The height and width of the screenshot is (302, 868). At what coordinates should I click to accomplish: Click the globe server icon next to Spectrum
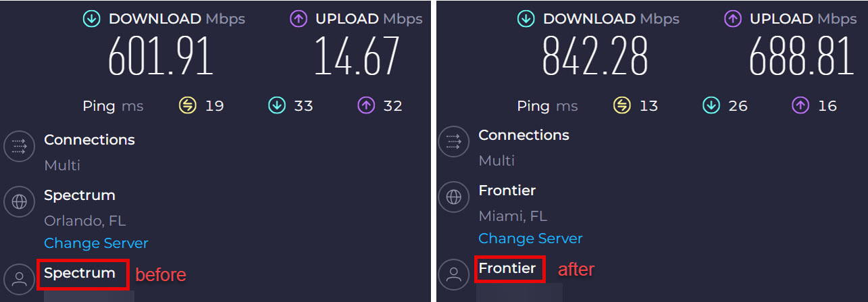tap(18, 201)
